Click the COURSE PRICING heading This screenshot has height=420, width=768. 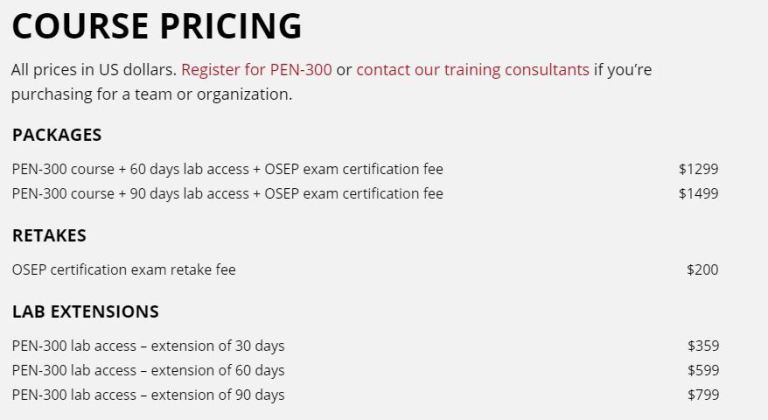coord(157,25)
